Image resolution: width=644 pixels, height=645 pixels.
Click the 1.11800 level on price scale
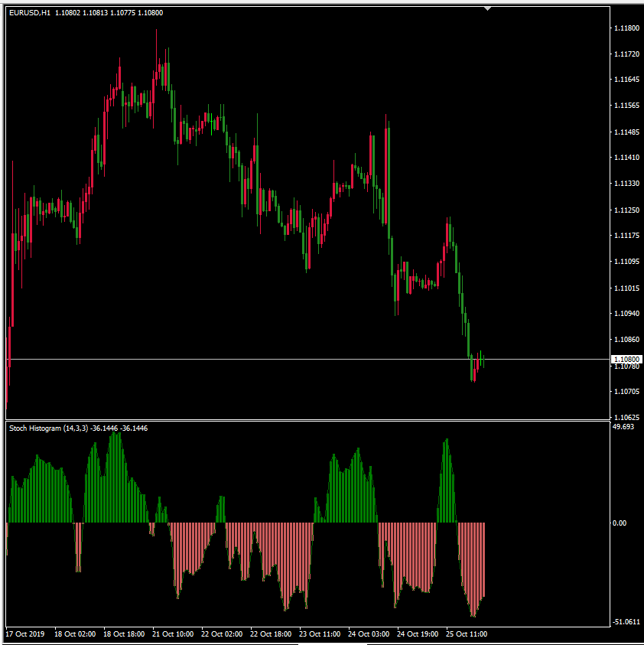click(x=626, y=28)
